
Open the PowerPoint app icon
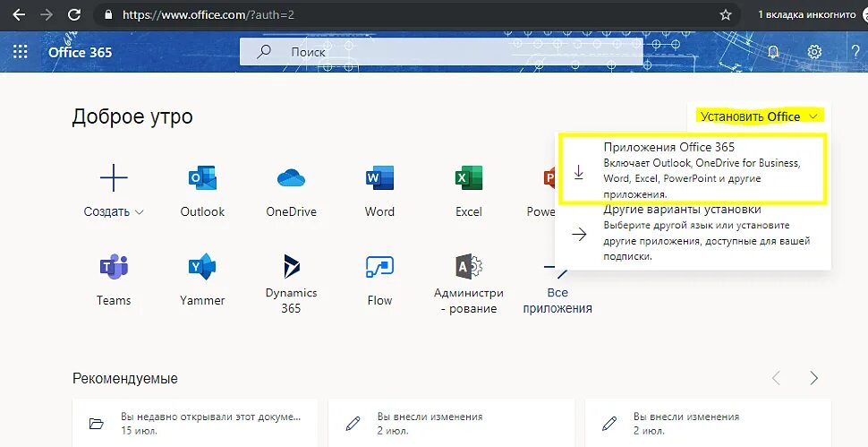pos(549,178)
